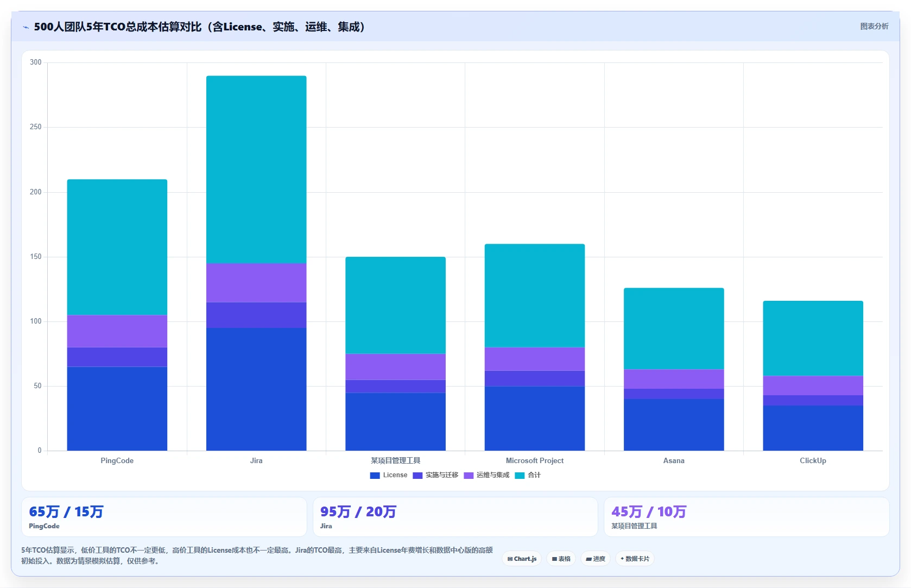
Task: Click the Microsoft Project axis label
Action: click(x=535, y=460)
